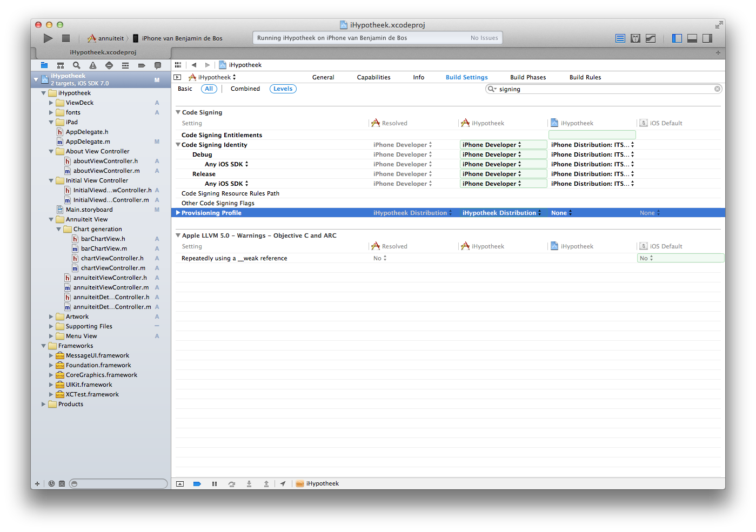Image resolution: width=756 pixels, height=532 pixels.
Task: Collapse the Frameworks group
Action: 44,346
